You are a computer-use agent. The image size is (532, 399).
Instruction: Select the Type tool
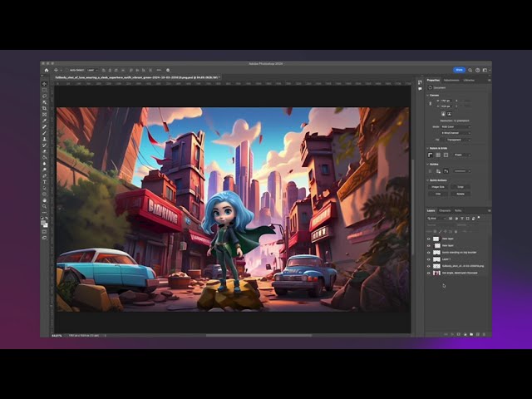point(45,184)
